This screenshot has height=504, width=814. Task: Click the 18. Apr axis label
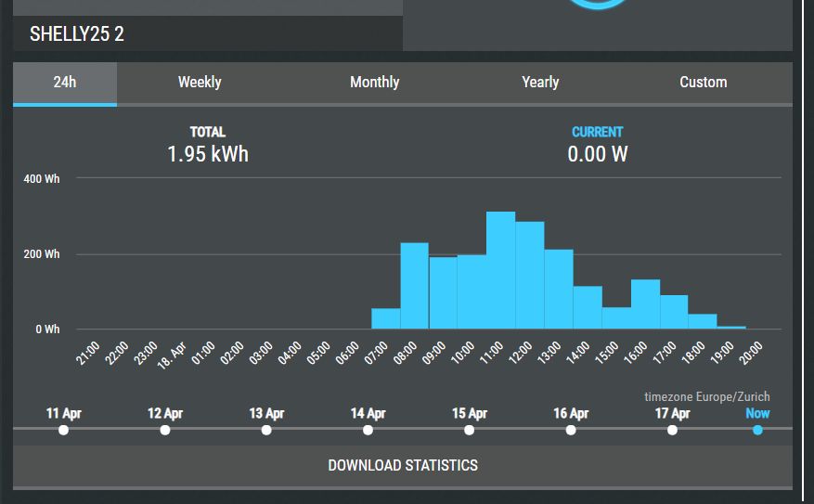173,355
